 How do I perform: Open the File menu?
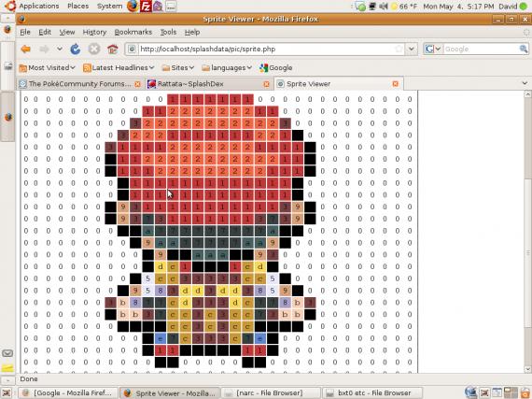coord(25,33)
